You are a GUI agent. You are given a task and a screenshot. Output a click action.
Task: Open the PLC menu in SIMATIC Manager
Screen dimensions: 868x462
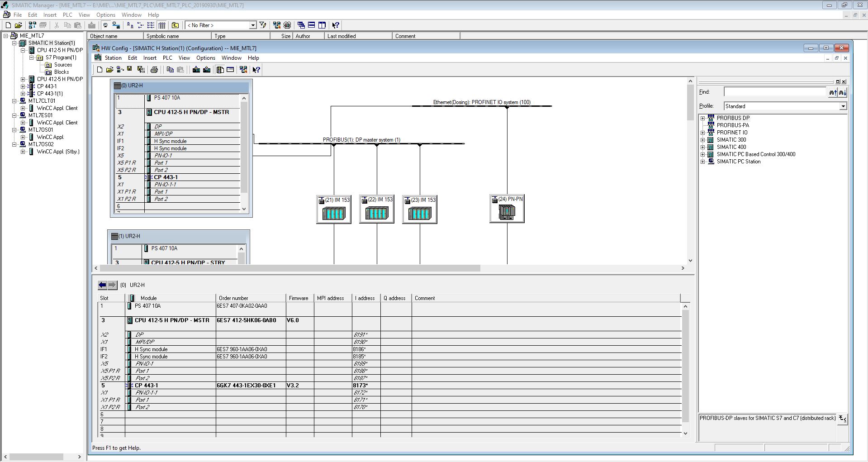[67, 15]
